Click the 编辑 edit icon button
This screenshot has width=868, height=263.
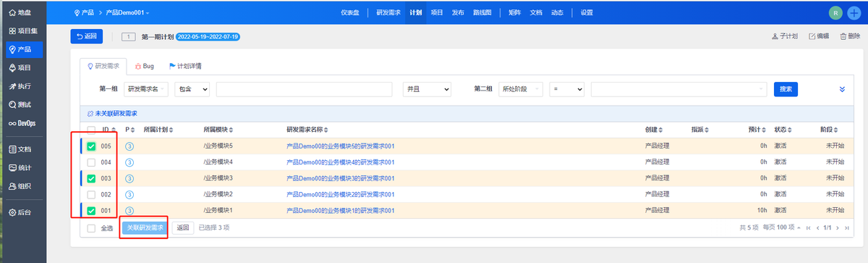coord(819,36)
